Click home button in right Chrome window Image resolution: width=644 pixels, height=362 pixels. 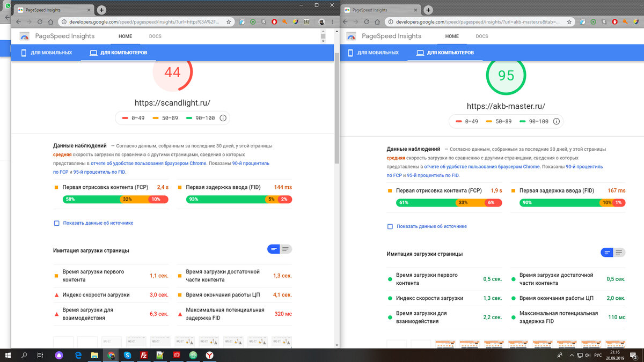click(377, 22)
